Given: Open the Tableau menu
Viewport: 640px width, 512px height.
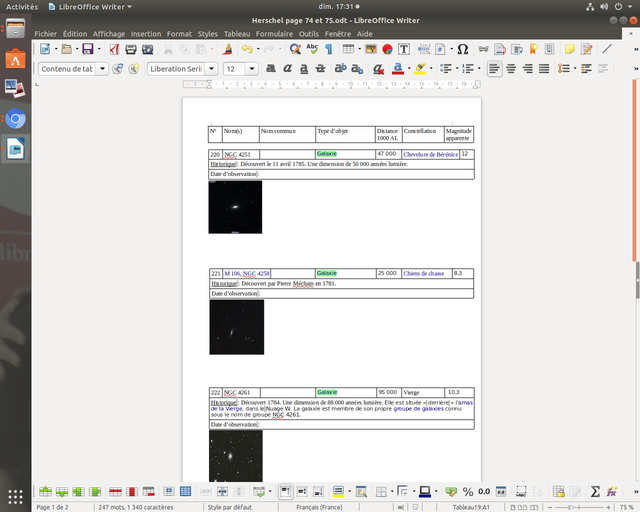Looking at the screenshot, I should [x=237, y=34].
